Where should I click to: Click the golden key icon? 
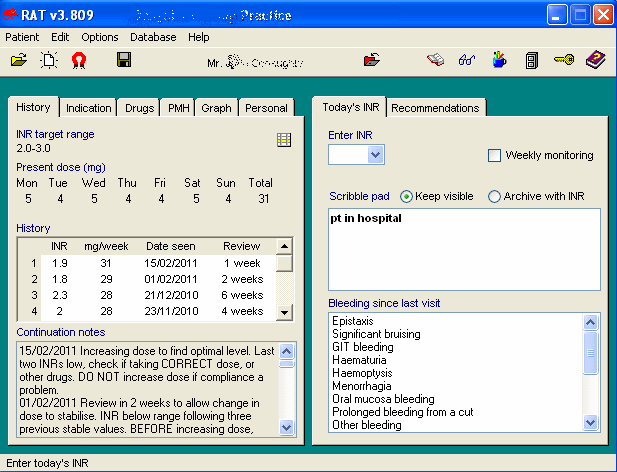tap(564, 60)
